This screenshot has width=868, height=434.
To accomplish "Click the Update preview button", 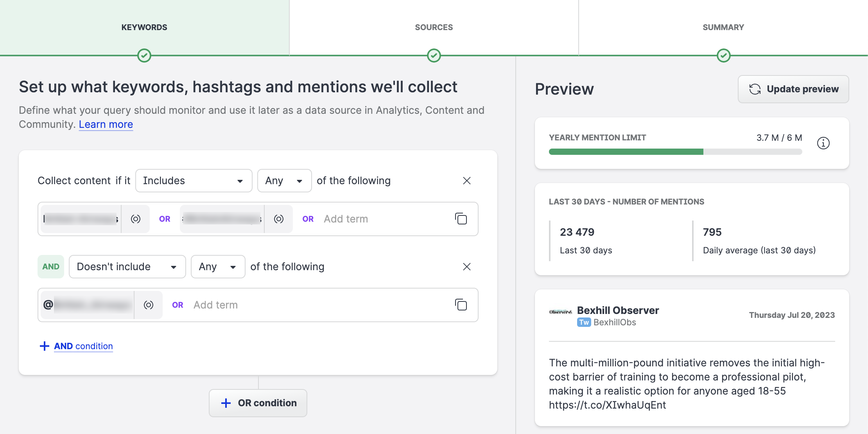I will pos(793,89).
